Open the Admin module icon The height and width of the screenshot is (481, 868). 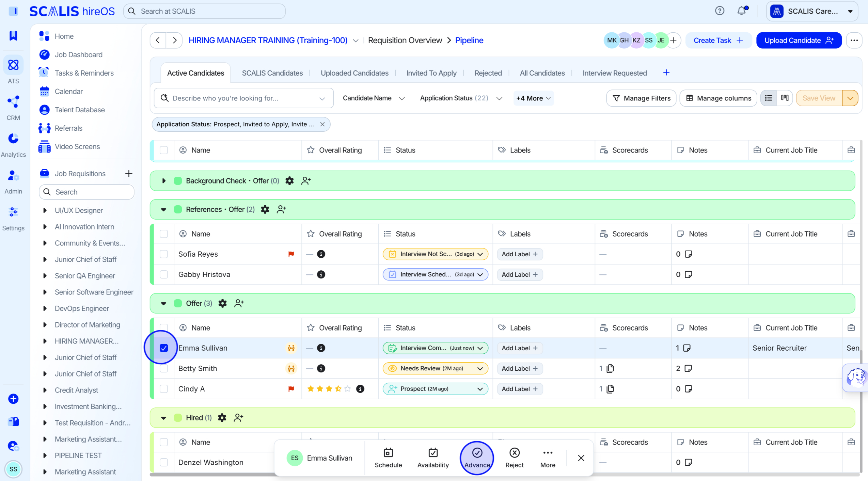point(13,175)
